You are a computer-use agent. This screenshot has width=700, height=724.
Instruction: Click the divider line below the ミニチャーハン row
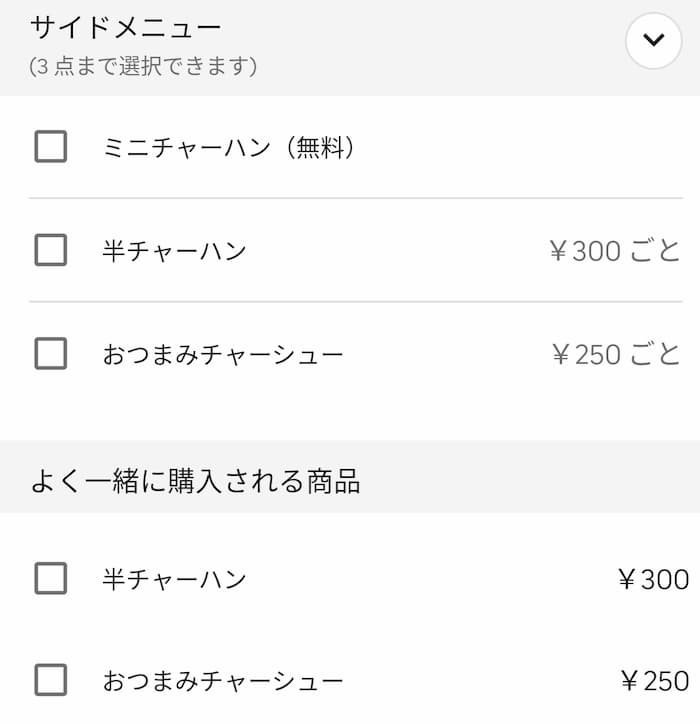[x=355, y=198]
